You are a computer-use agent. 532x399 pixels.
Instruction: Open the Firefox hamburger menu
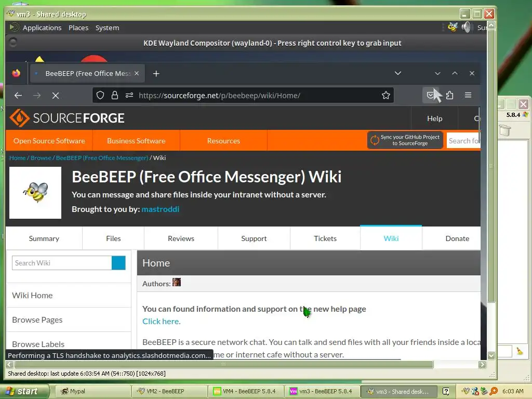(x=468, y=95)
